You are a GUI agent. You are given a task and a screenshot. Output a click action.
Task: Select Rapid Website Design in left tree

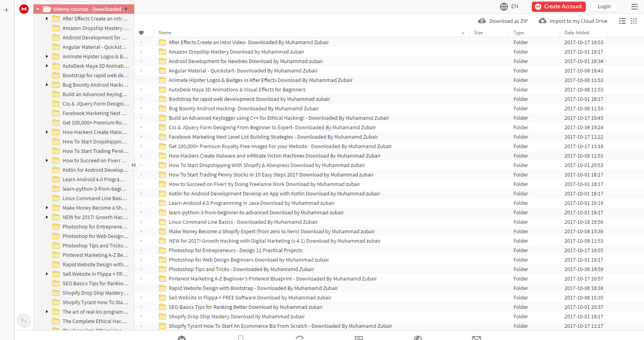pyautogui.click(x=95, y=264)
